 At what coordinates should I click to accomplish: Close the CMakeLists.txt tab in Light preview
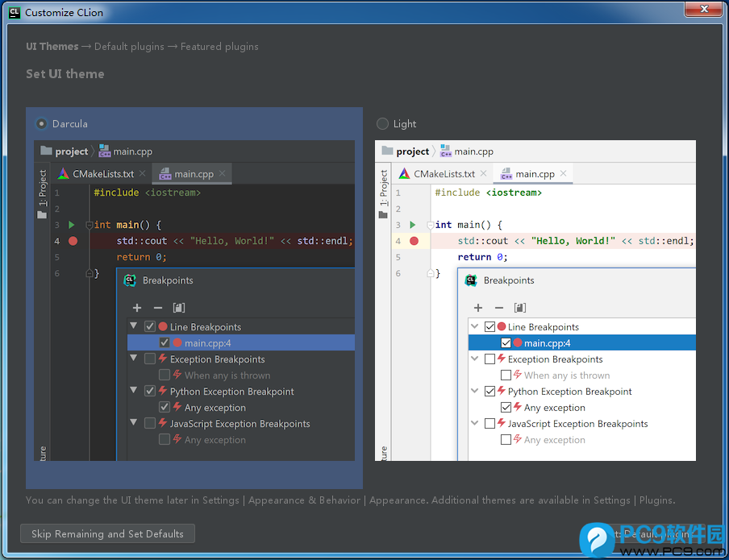484,173
